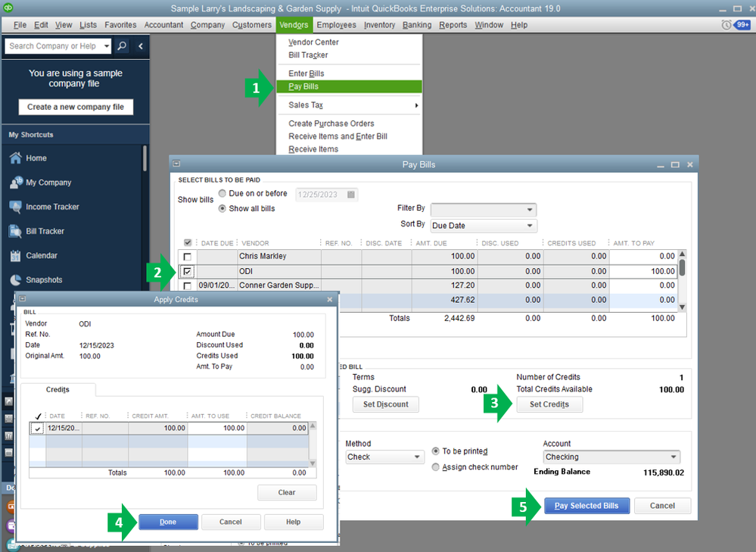Choose Pay Bills menu item
The height and width of the screenshot is (552, 756).
[349, 86]
